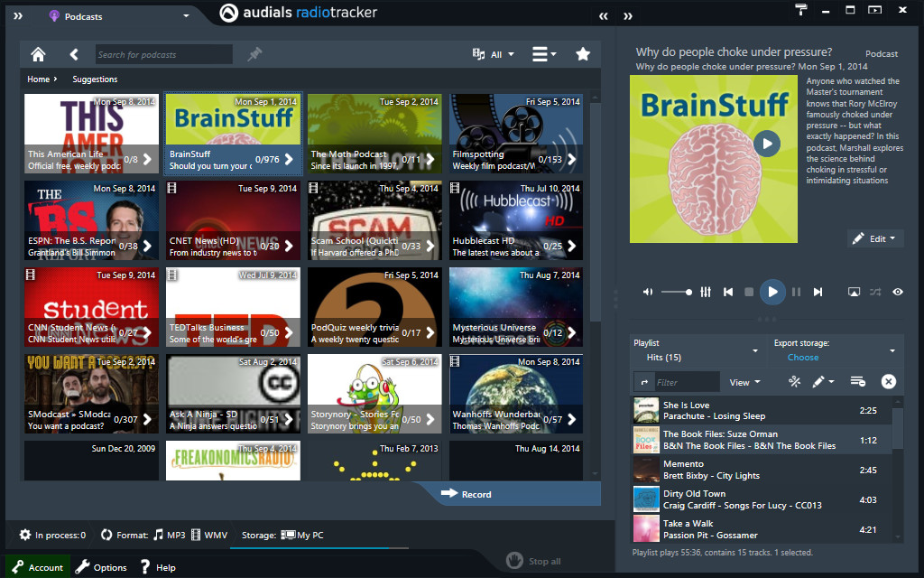Screen dimensions: 924x578
Task: Open the equalizer settings icon
Action: point(706,292)
